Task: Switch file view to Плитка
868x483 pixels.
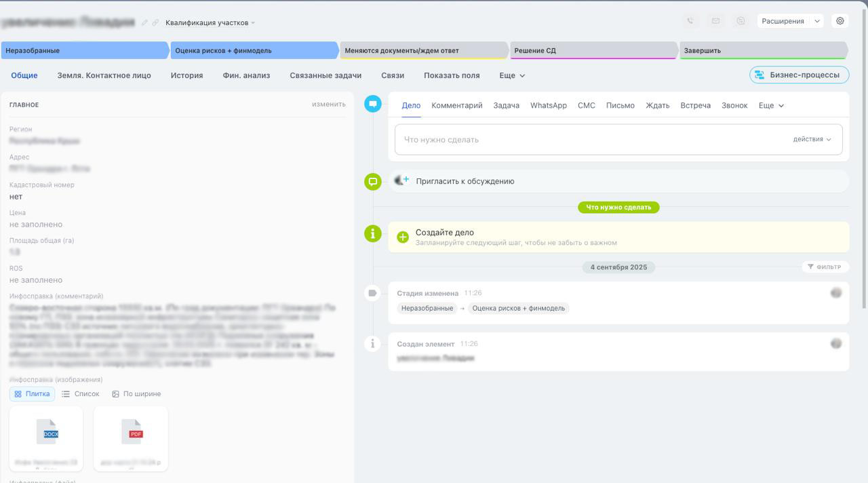Action: [x=33, y=394]
